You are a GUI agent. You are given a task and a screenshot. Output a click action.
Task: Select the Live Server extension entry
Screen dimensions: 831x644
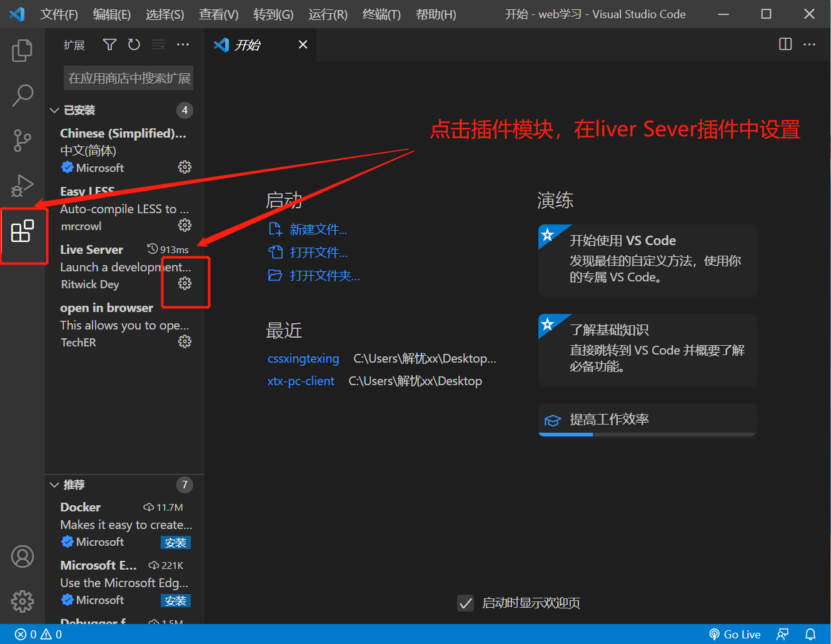pyautogui.click(x=124, y=267)
